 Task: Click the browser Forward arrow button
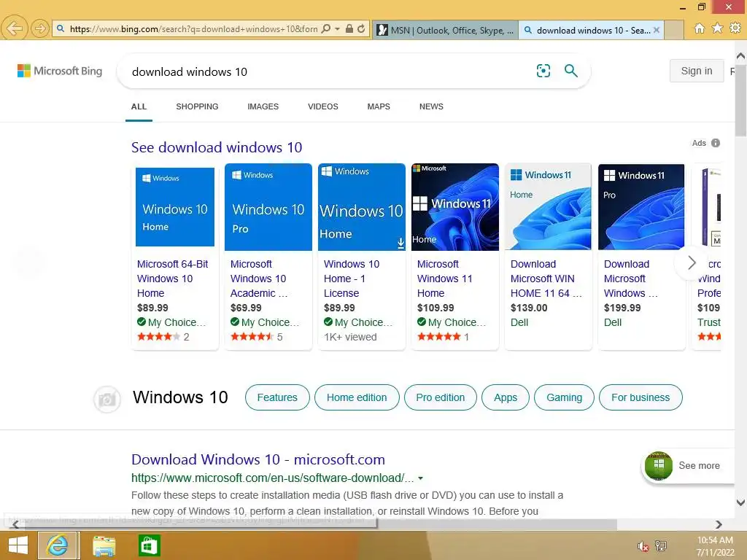[40, 28]
